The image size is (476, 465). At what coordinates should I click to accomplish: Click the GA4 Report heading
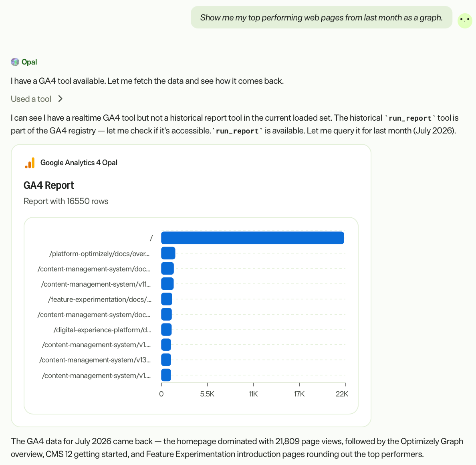[x=48, y=185]
